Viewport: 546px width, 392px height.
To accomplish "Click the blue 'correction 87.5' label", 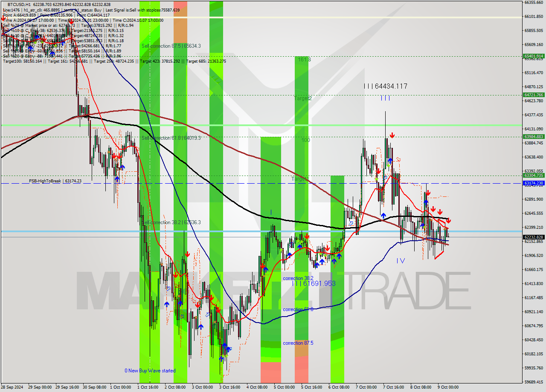I will pyautogui.click(x=298, y=343).
